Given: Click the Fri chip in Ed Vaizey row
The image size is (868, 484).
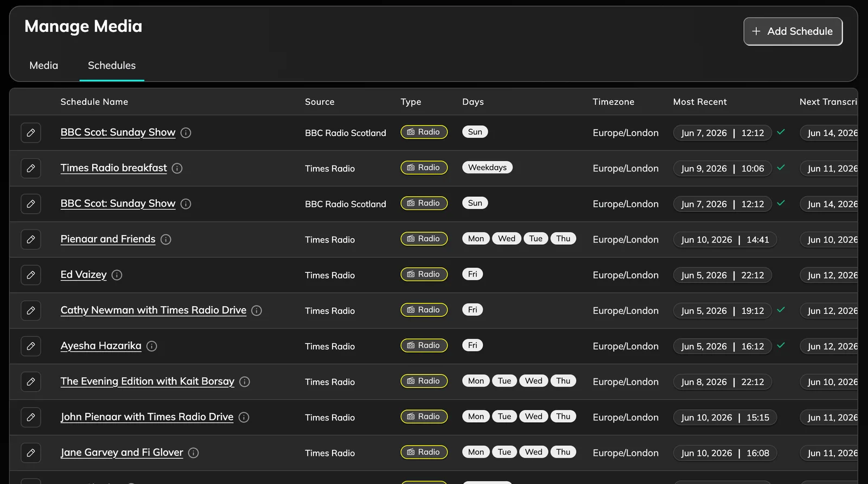Looking at the screenshot, I should 473,274.
